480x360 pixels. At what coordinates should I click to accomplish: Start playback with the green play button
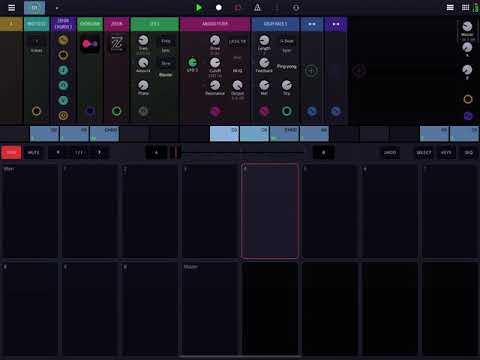click(x=199, y=7)
